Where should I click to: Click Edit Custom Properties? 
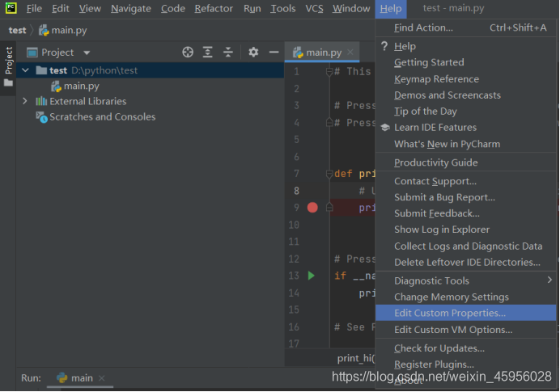(x=466, y=313)
